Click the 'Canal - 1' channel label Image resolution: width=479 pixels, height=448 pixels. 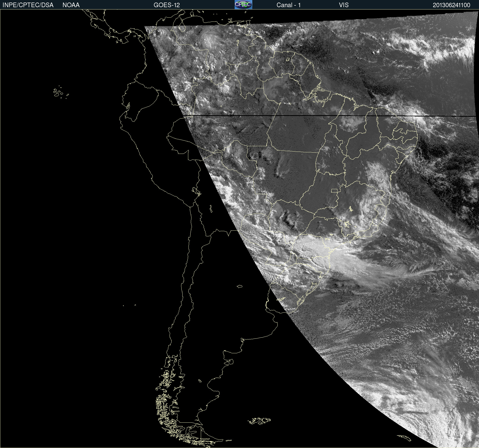(288, 5)
